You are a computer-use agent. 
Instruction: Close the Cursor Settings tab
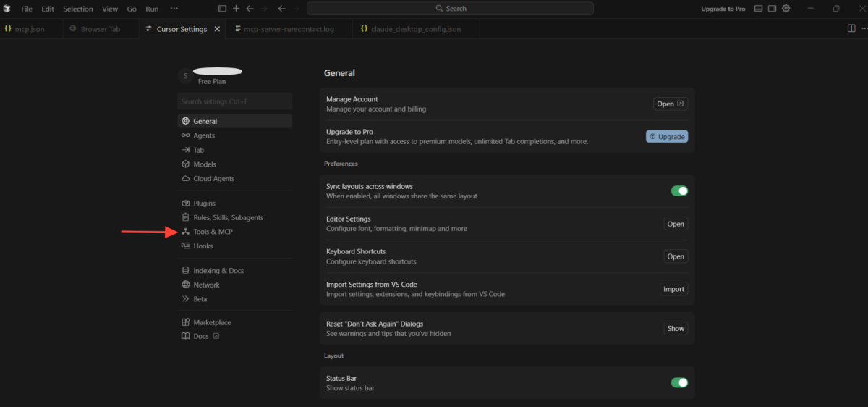217,29
